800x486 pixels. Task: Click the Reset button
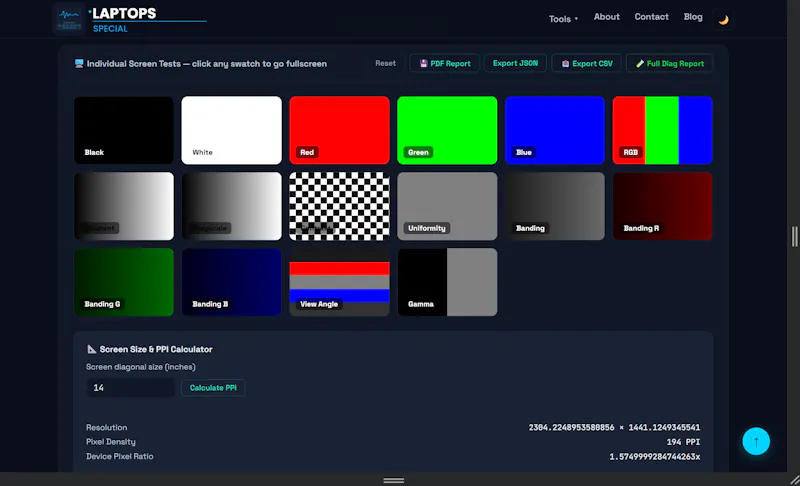pyautogui.click(x=385, y=63)
